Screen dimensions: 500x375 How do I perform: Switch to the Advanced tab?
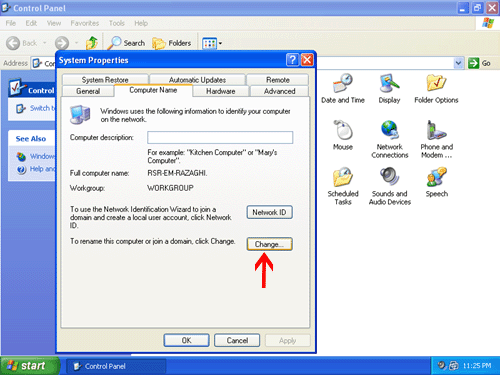(279, 91)
